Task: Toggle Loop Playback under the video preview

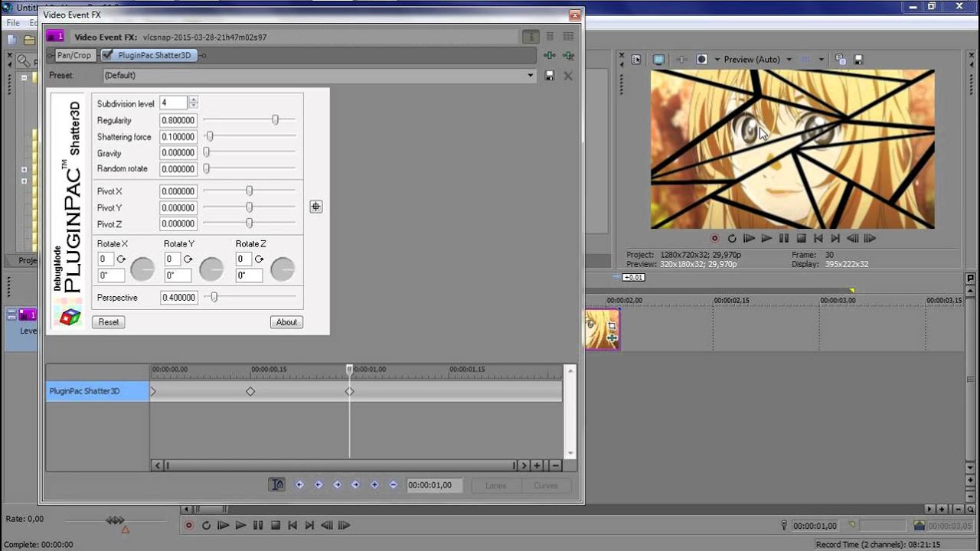Action: 732,238
